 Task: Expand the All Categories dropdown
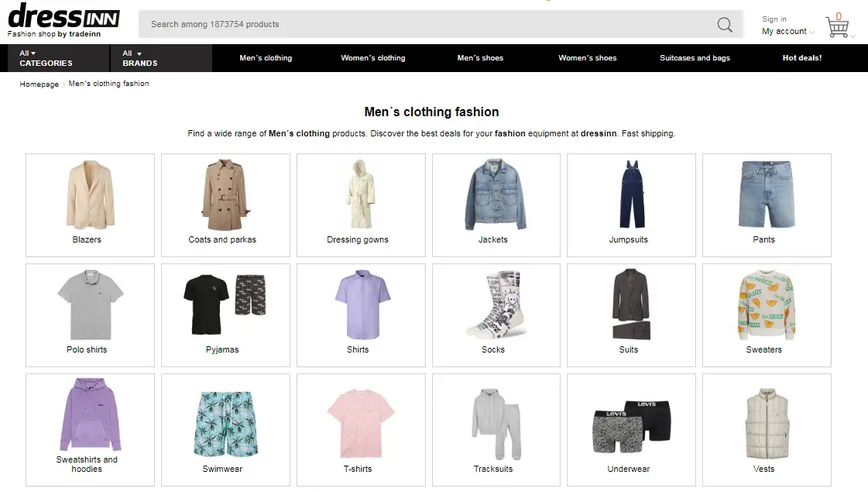click(46, 58)
